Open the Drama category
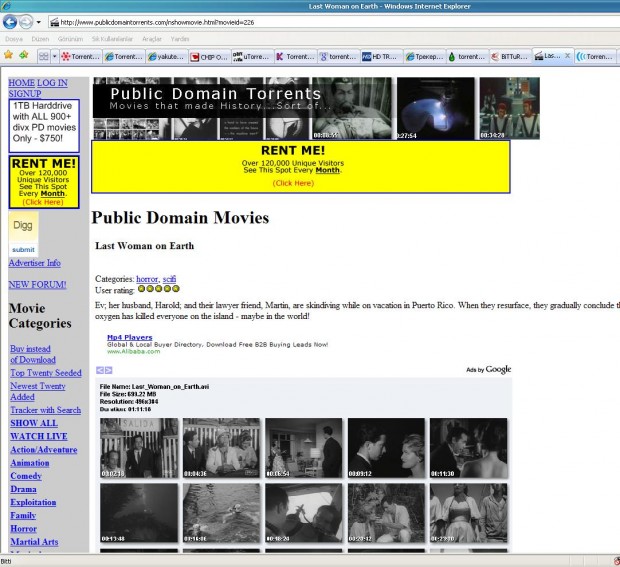The height and width of the screenshot is (567, 620). click(23, 489)
